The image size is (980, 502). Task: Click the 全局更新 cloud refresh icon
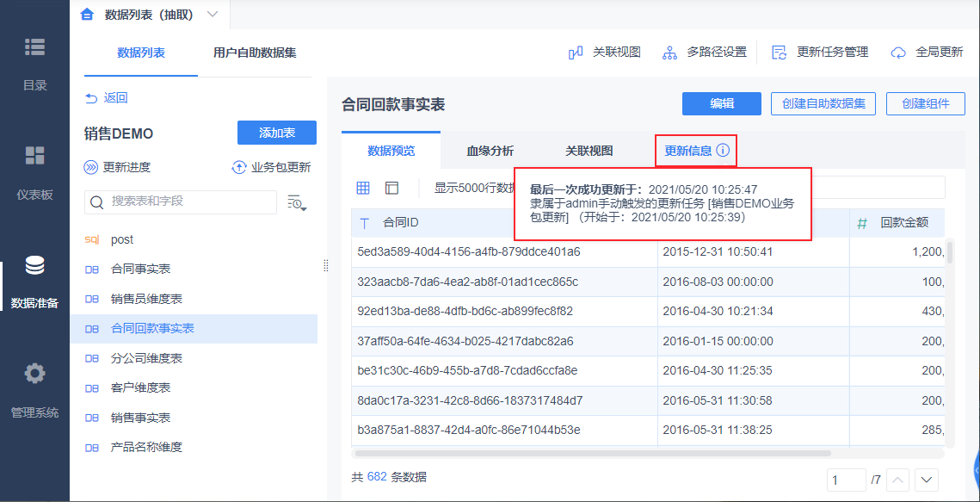coord(898,53)
